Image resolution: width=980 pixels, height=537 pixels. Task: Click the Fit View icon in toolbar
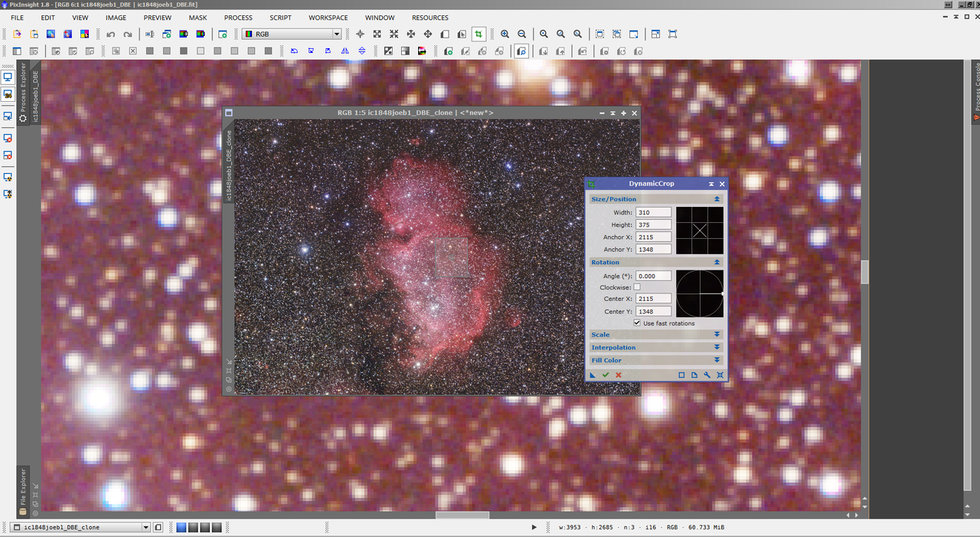[x=599, y=34]
